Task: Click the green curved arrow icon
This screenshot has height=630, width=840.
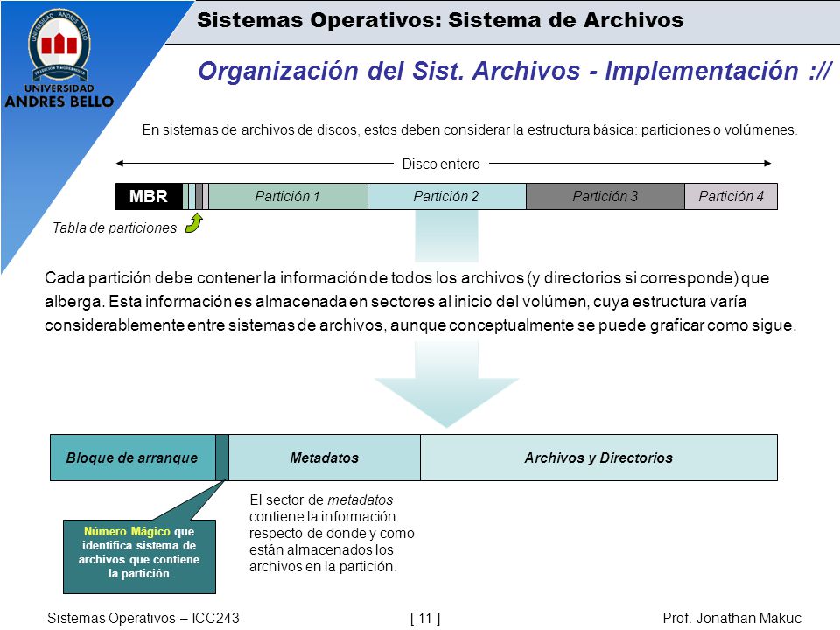Action: tap(193, 223)
